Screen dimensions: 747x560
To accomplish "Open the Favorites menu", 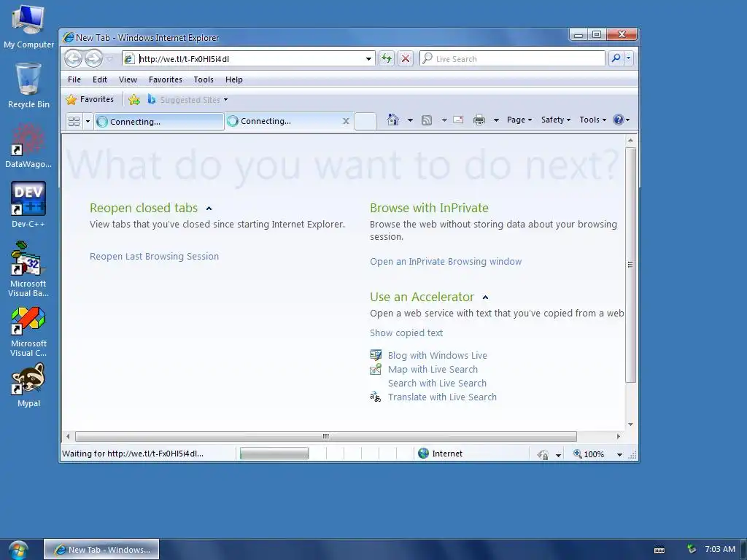I will pyautogui.click(x=166, y=79).
